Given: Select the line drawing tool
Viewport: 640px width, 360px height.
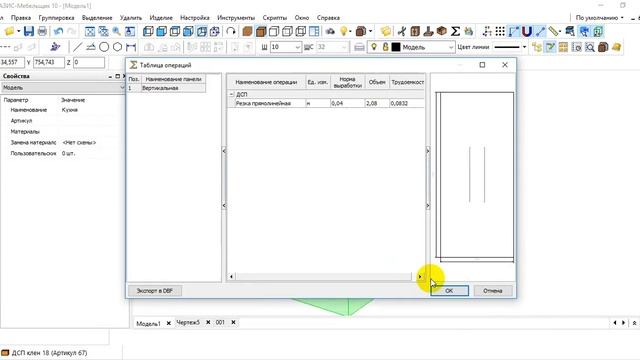Looking at the screenshot, I should coord(78,47).
